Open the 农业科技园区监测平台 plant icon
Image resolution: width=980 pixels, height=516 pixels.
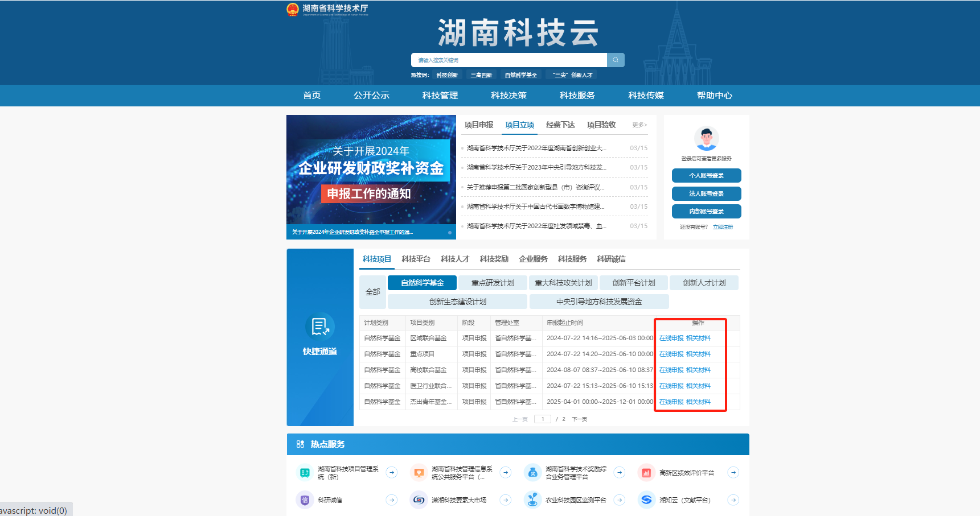point(532,500)
